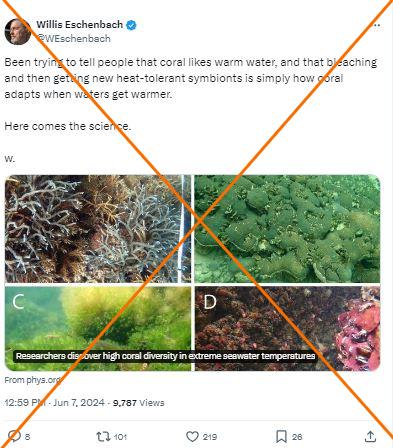Open image panel labeled C
Viewport: 393px width, 448px height.
pyautogui.click(x=98, y=328)
